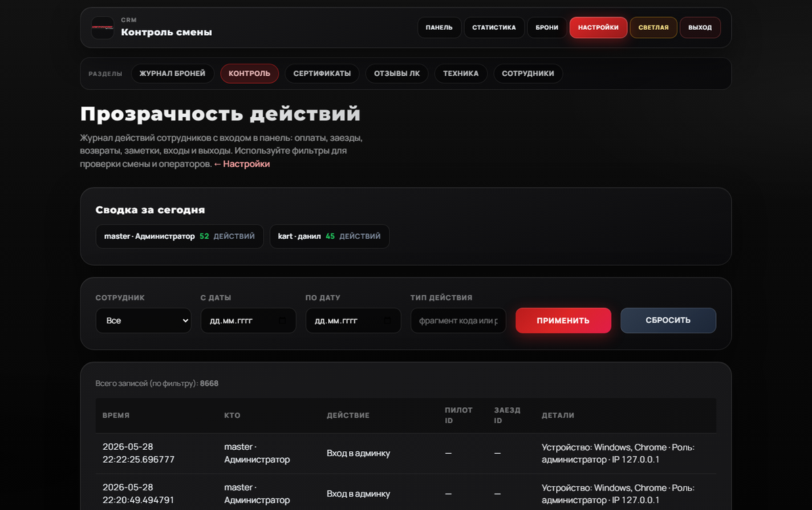This screenshot has width=812, height=510.
Task: Click the Сводка за сегодня heading
Action: 150,210
